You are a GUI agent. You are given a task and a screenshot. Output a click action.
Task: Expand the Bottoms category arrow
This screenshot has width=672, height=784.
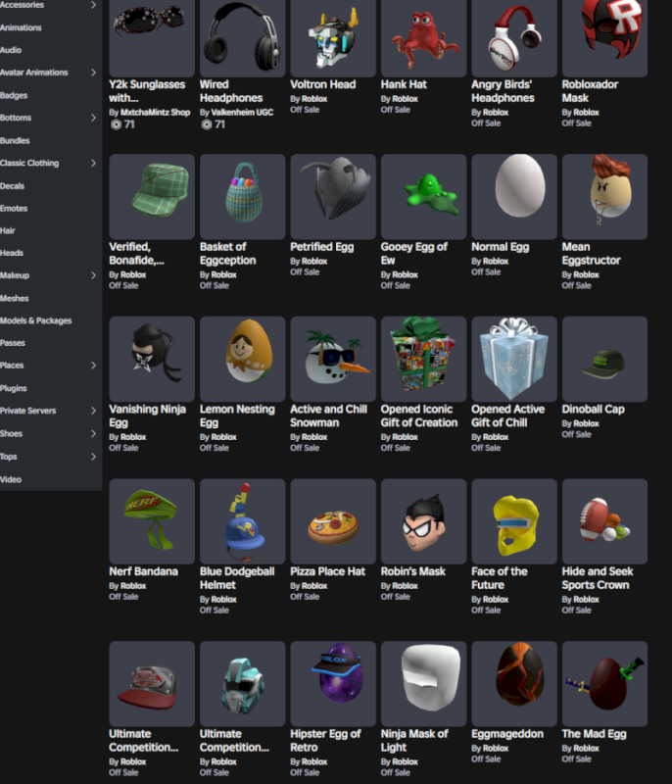93,118
